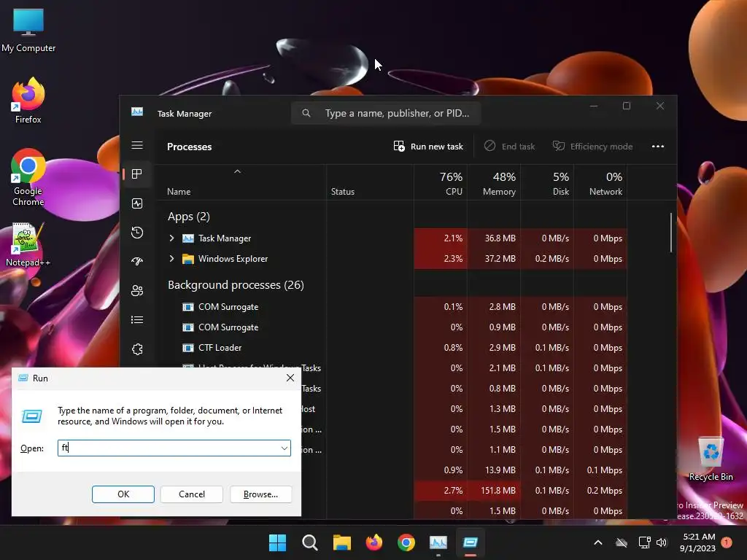Open the Startup apps icon in the sidebar

137,262
